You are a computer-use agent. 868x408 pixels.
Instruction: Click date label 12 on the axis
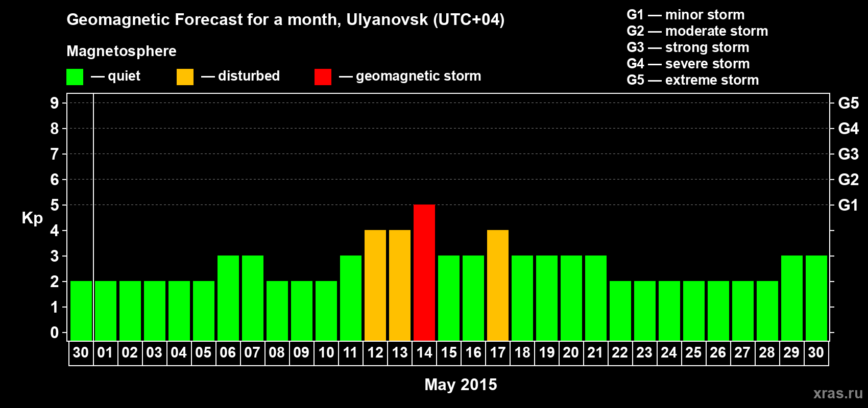click(375, 352)
